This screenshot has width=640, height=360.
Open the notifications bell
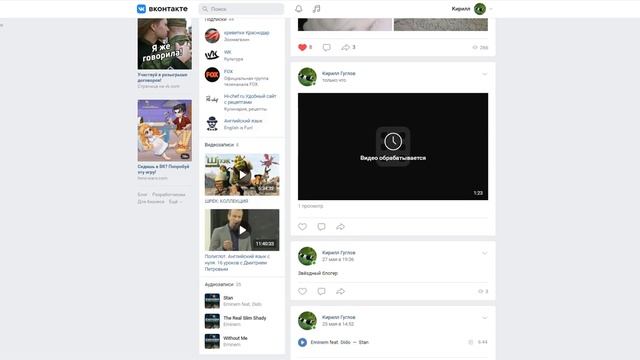[299, 9]
